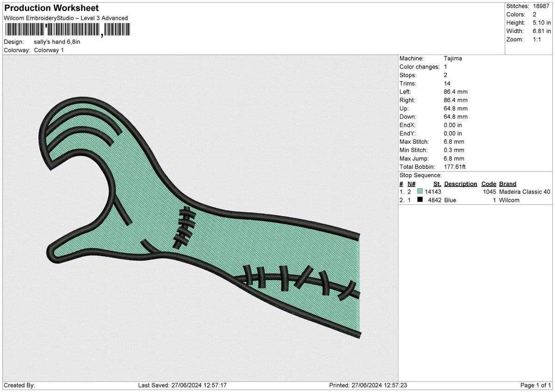555x392 pixels.
Task: Click the code value 1045
Action: tap(489, 191)
